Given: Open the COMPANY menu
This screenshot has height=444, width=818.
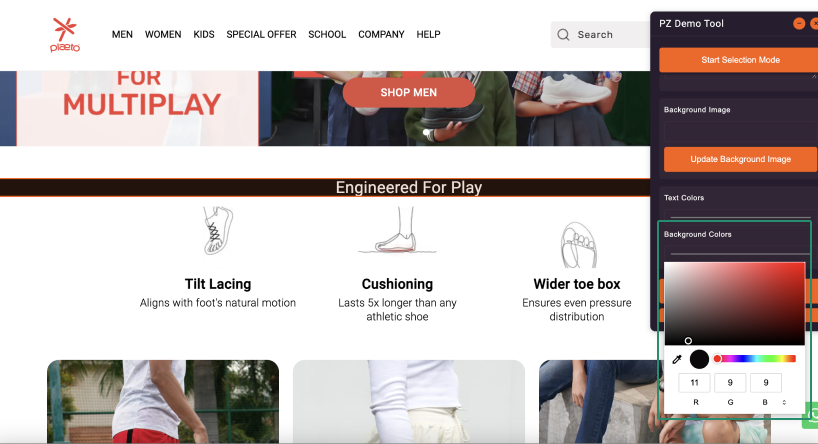Looking at the screenshot, I should [x=381, y=34].
